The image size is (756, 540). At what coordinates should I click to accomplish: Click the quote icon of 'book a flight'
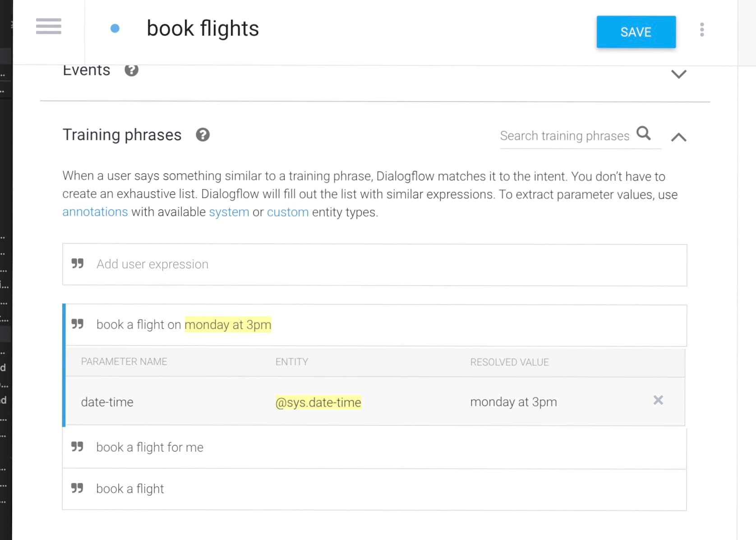coord(77,488)
